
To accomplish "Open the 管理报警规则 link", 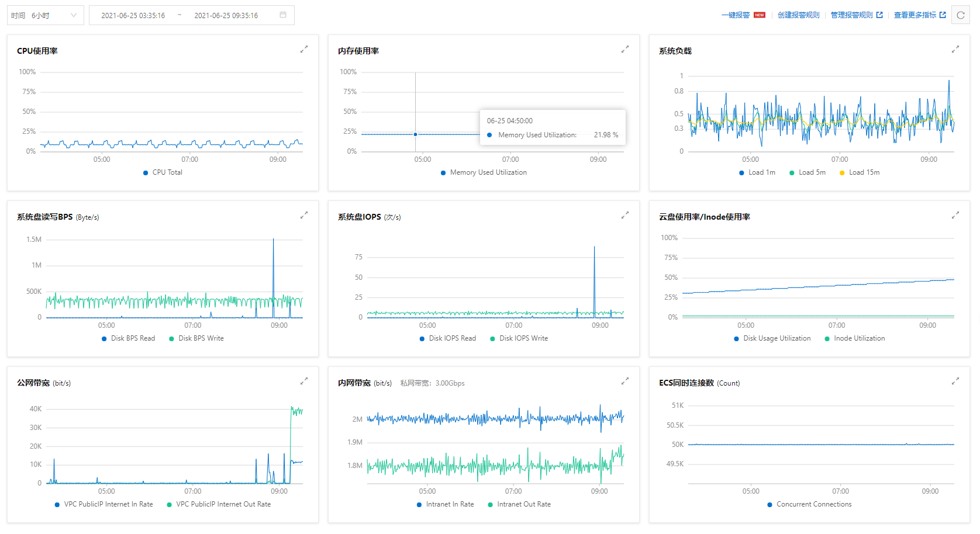I will pyautogui.click(x=852, y=15).
